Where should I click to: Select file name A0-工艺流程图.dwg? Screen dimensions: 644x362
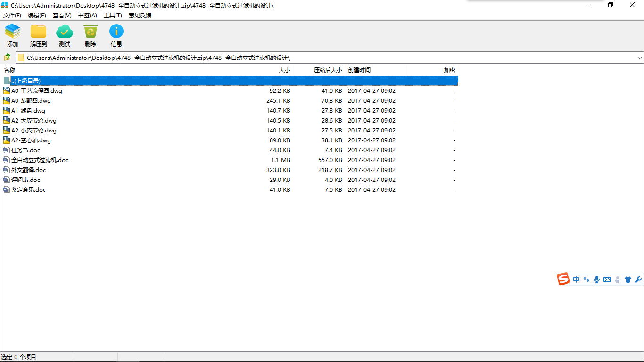37,90
